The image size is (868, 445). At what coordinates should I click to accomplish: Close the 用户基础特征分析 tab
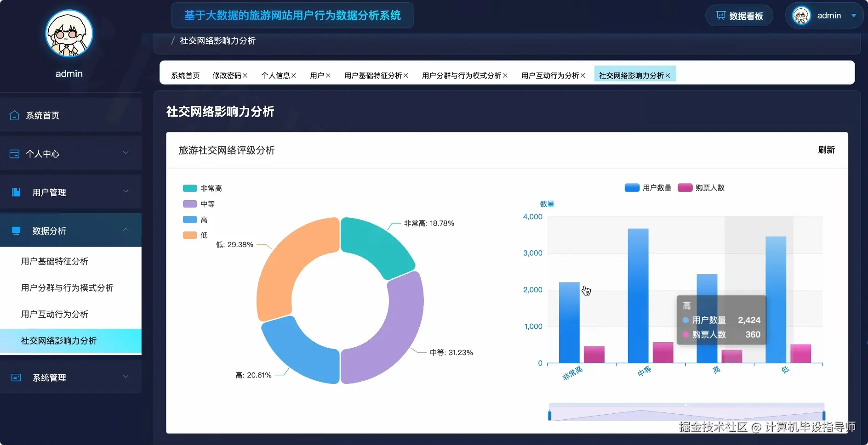pyautogui.click(x=405, y=75)
